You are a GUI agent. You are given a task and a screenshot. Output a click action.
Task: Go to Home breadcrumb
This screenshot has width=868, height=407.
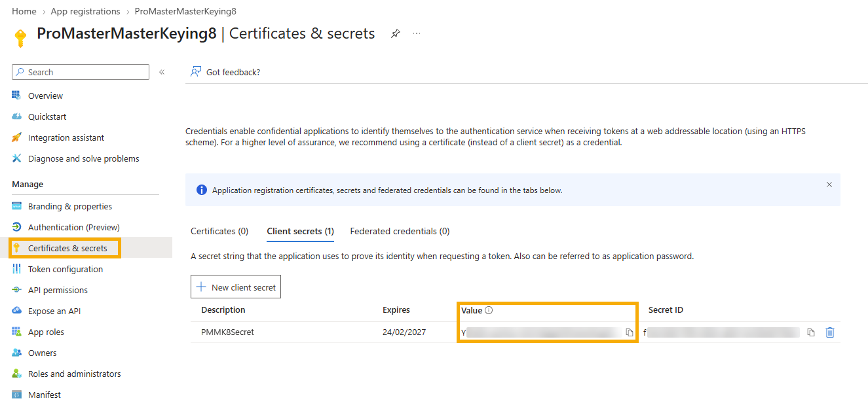[24, 11]
